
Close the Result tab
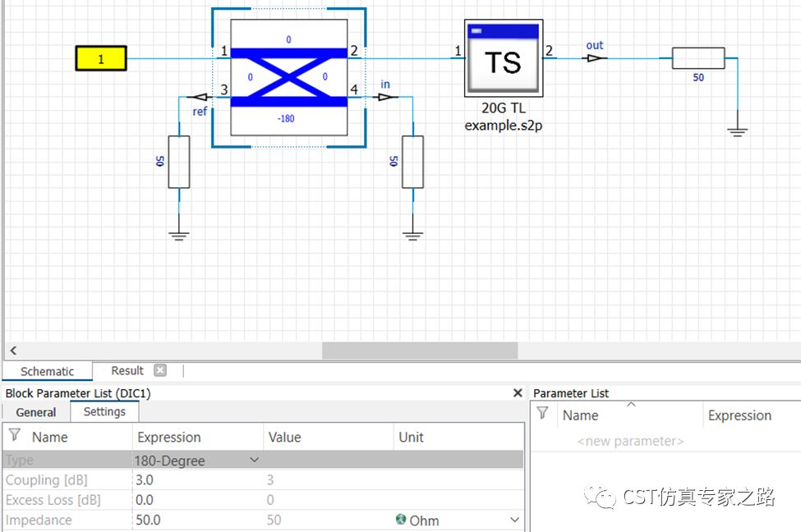[160, 370]
